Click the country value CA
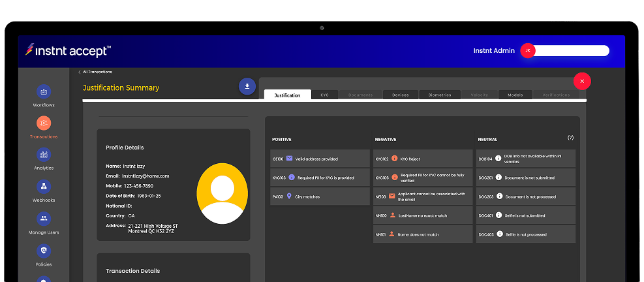The height and width of the screenshot is (282, 644). pos(131,216)
